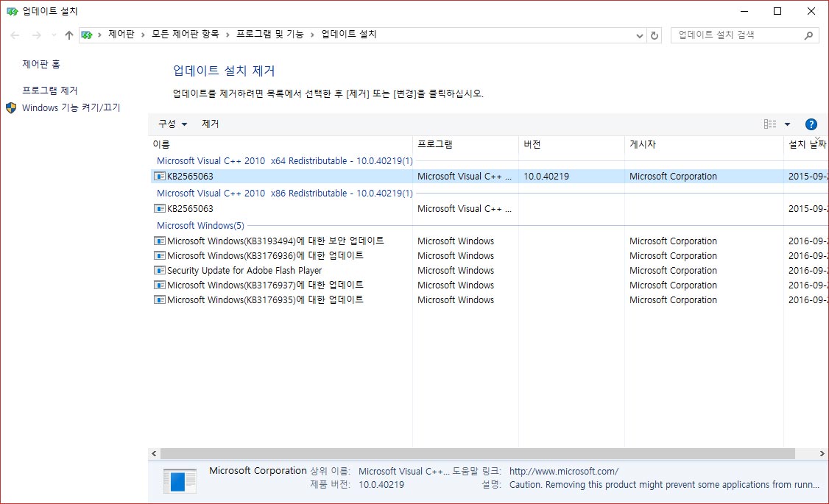Screen dimensions: 829x504
Task: Select Security Update for Adobe Flash Player
Action: click(x=489, y=271)
